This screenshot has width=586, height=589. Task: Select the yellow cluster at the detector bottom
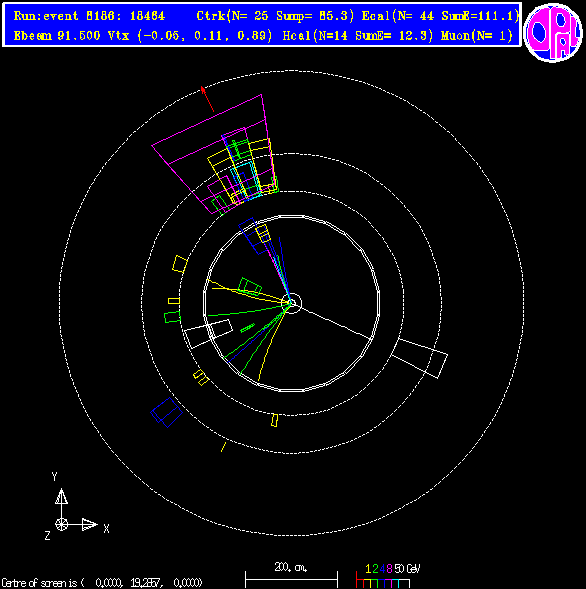tap(275, 420)
